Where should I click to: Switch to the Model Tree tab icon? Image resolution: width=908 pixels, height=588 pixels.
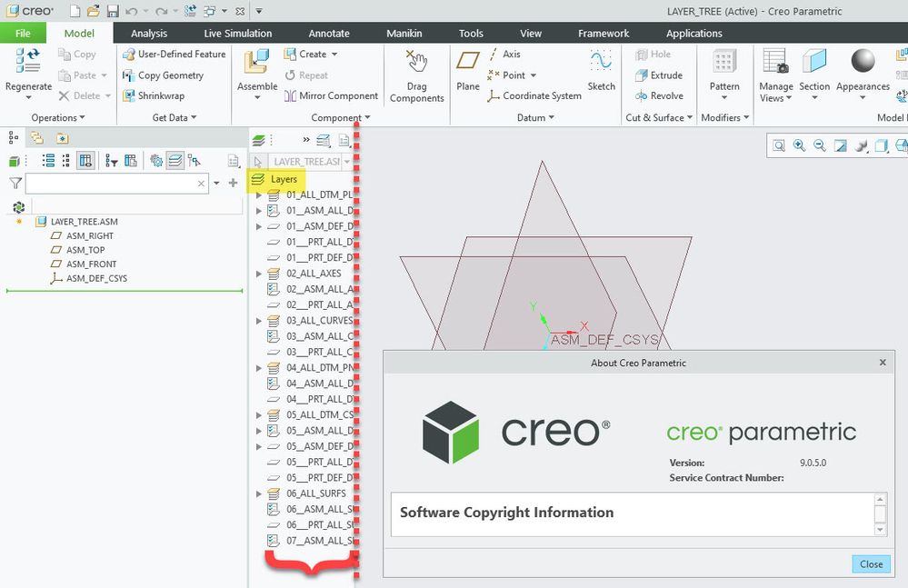[13, 138]
